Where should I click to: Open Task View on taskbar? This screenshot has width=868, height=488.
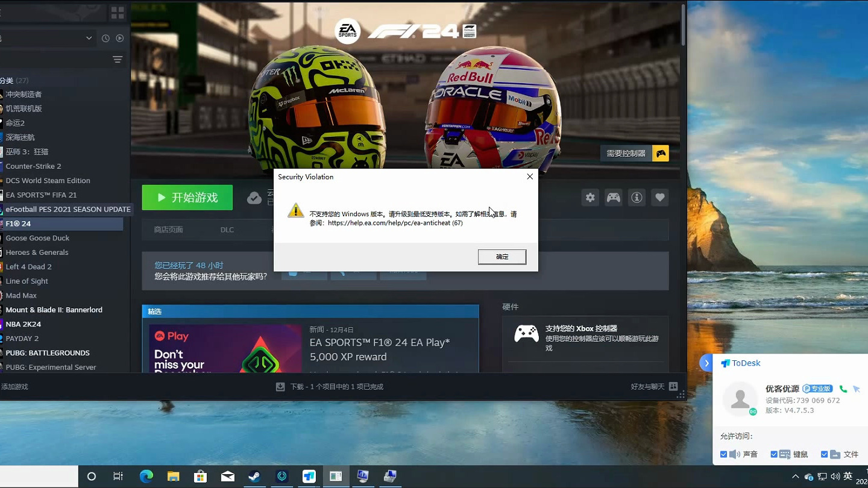pyautogui.click(x=118, y=477)
